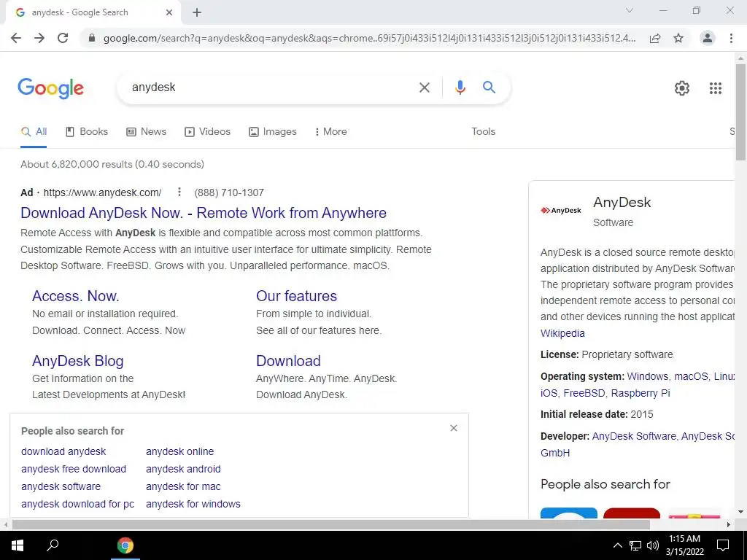Viewport: 747px width, 560px height.
Task: Switch to the Books tab
Action: coord(87,132)
